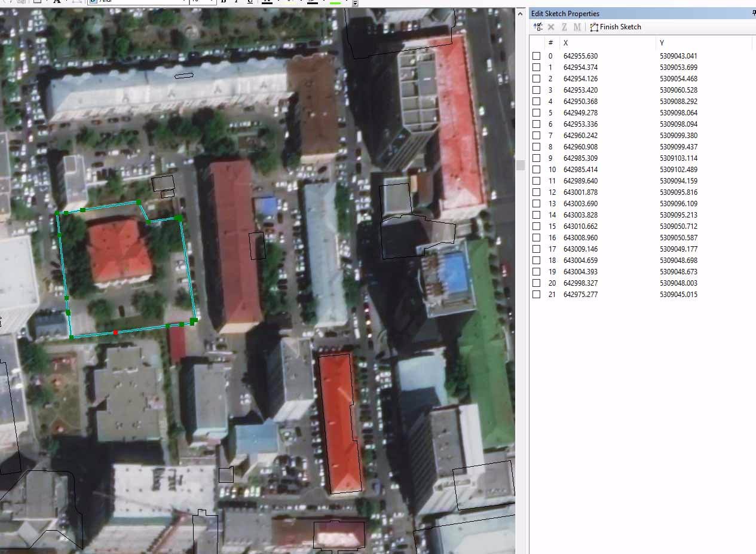Click the X column header

coord(565,43)
